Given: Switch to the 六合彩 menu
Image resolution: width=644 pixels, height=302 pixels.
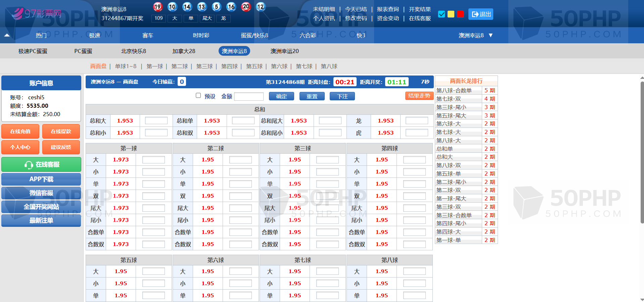Looking at the screenshot, I should pos(308,35).
